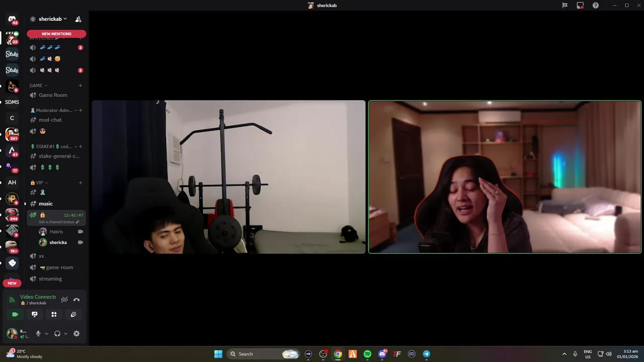This screenshot has width=644, height=362.
Task: Toggle noise suppression icon
Action: tap(64, 300)
